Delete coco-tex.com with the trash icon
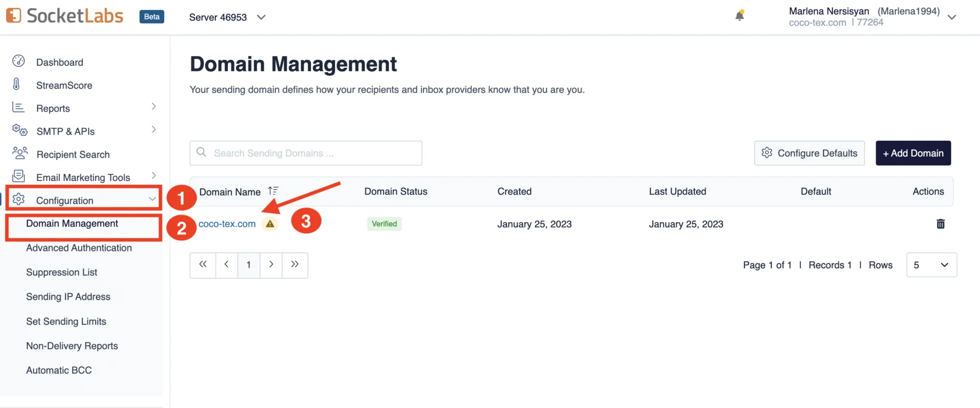Viewport: 980px width, 408px height. click(940, 224)
